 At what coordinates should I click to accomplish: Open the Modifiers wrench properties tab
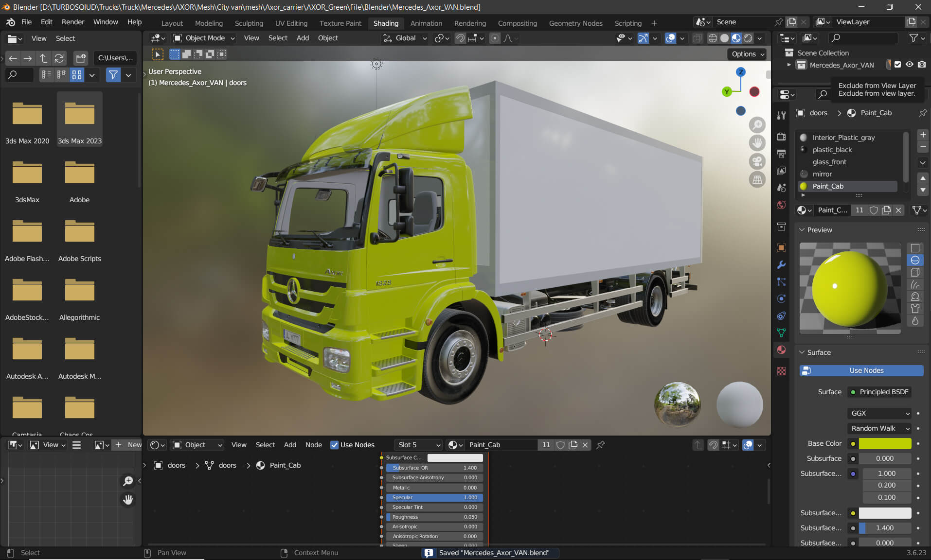781,265
